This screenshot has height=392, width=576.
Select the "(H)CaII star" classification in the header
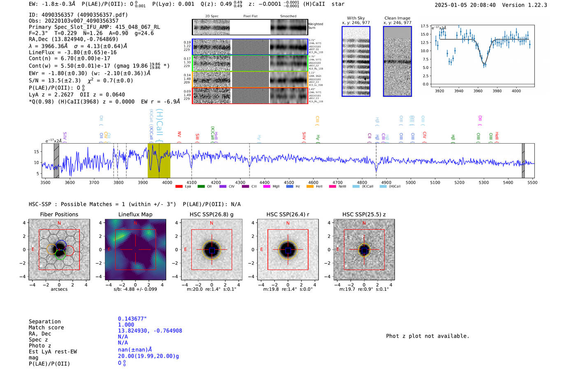pyautogui.click(x=324, y=4)
